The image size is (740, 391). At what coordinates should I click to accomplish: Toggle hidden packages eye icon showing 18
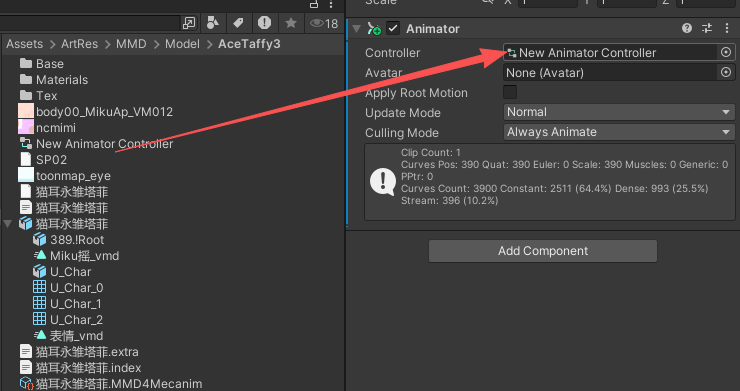[324, 23]
